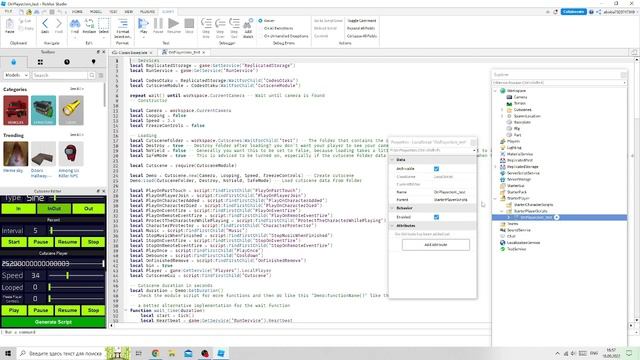Open the Windows Start menu
Viewport: 640px width, 360px height.
coord(8,353)
